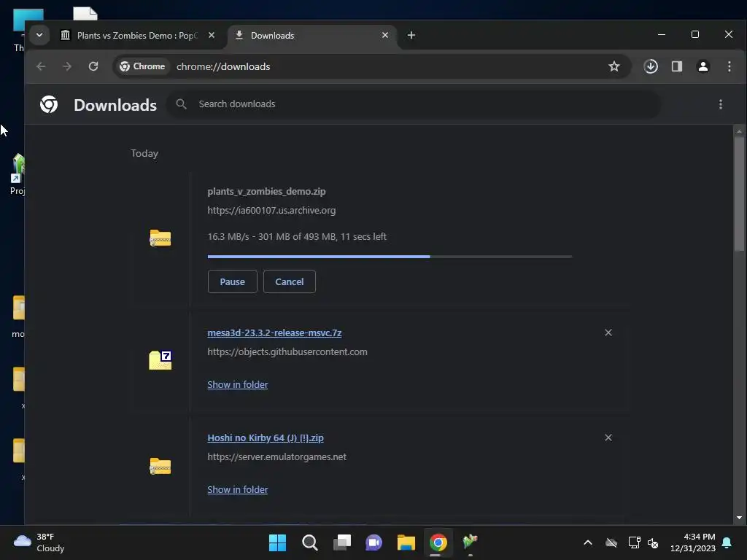The width and height of the screenshot is (747, 560).
Task: Open Downloads page more actions menu
Action: [720, 104]
